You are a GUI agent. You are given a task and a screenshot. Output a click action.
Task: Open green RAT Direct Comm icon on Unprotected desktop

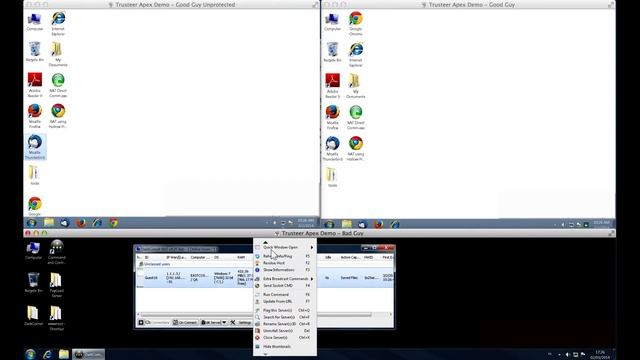click(x=58, y=85)
